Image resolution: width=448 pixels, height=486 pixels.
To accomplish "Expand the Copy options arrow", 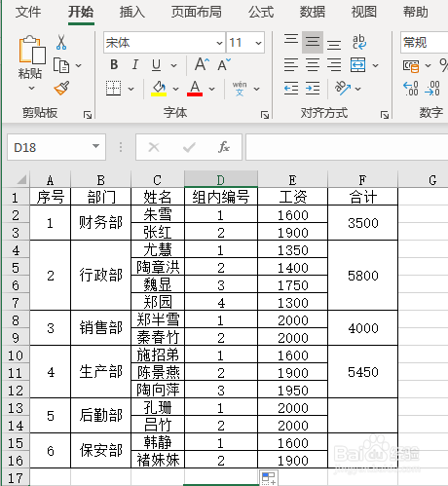I will coord(79,65).
